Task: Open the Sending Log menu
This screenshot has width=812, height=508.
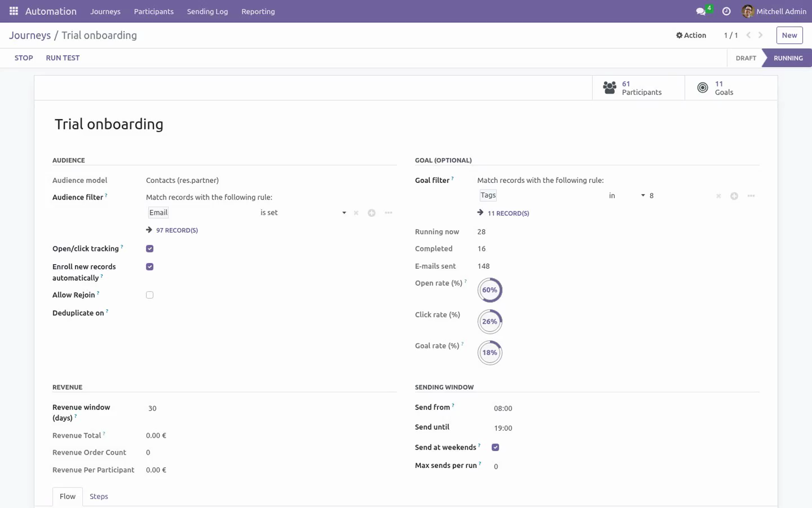Action: (208, 11)
